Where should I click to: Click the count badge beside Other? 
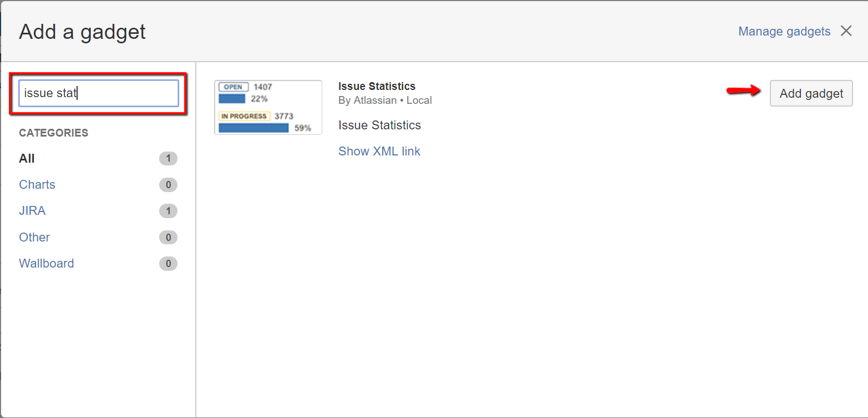click(168, 238)
